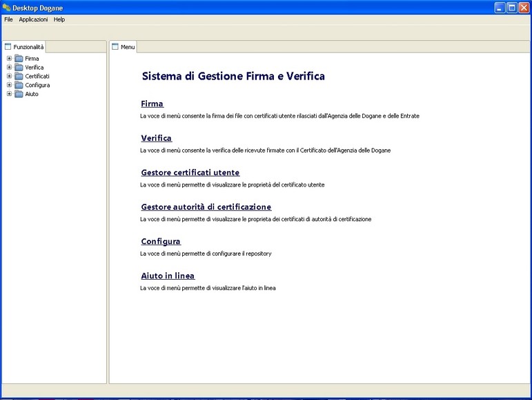The height and width of the screenshot is (400, 532).
Task: Open the File menu
Action: tap(8, 19)
